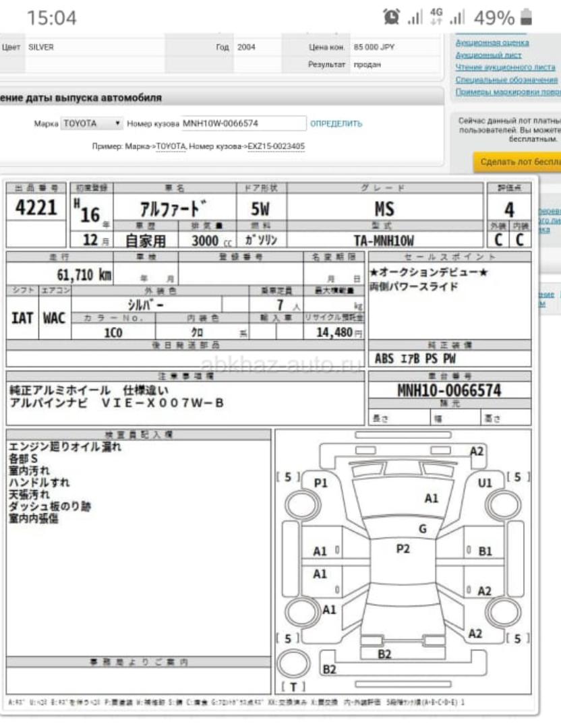Viewport: 561px width, 728px height.
Task: Click the ОПРЕДЕЛИТЬ link
Action: point(336,124)
